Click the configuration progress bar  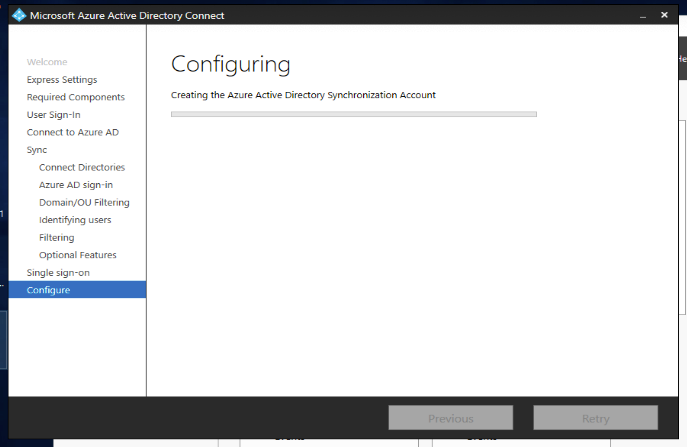pyautogui.click(x=354, y=114)
